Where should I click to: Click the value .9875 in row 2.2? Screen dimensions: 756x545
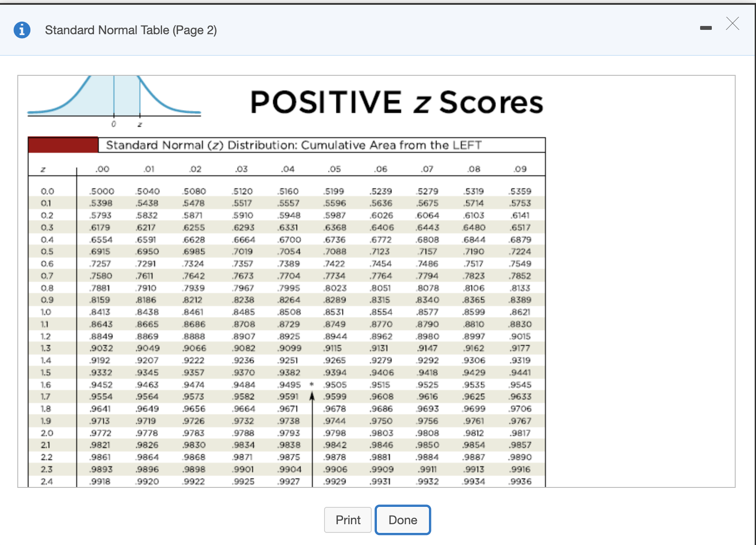pyautogui.click(x=289, y=457)
